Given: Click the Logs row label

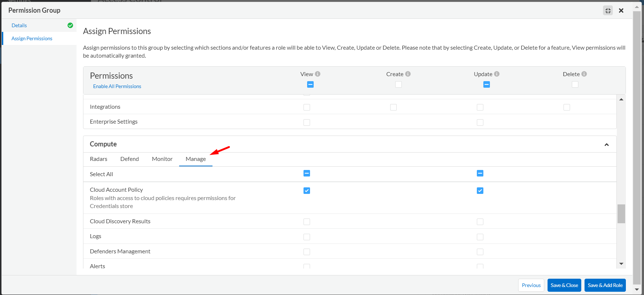Looking at the screenshot, I should (95, 236).
